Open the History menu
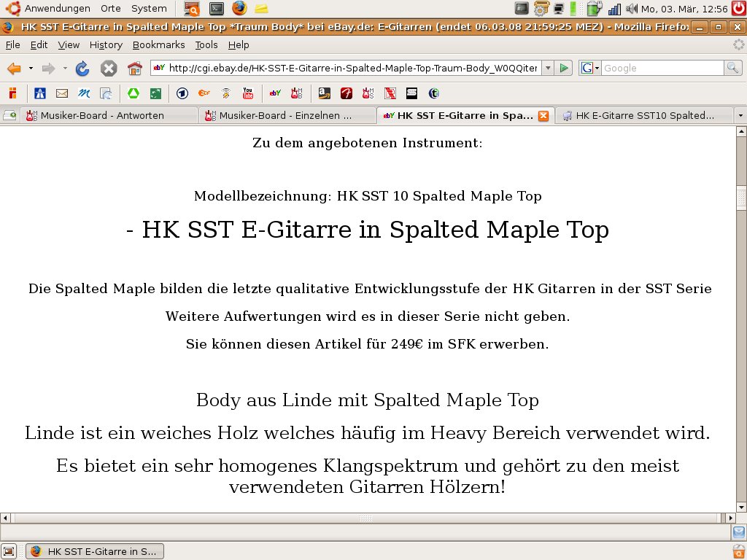The image size is (747, 560). 106,44
